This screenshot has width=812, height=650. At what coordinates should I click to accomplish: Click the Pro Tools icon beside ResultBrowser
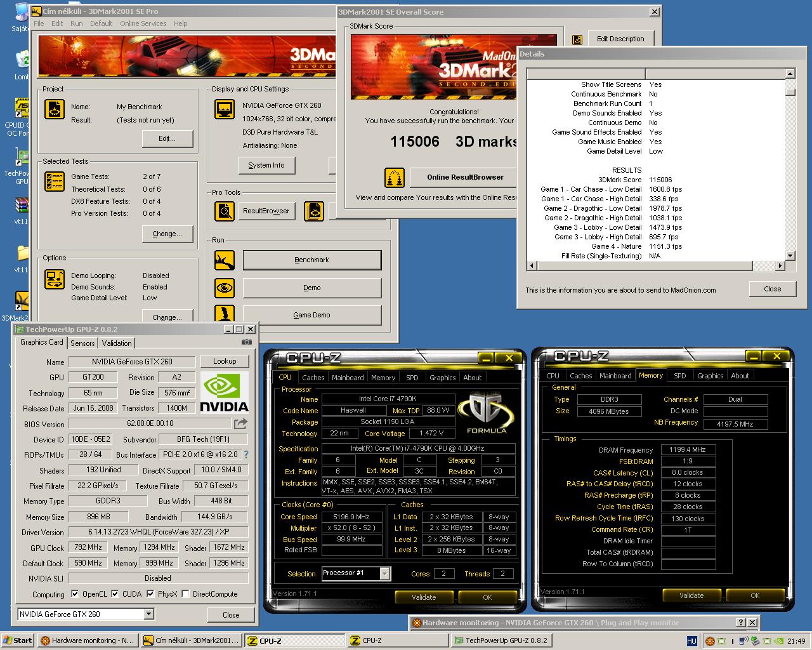pos(314,211)
